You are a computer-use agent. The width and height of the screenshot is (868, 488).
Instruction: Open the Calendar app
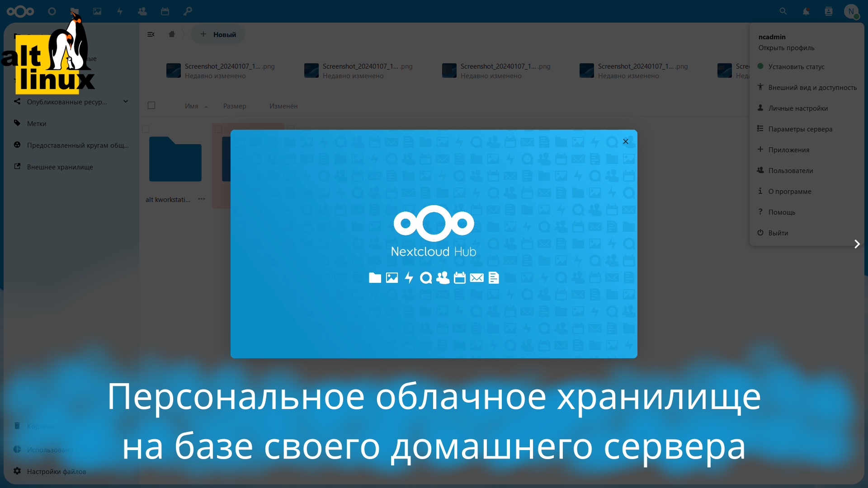pyautogui.click(x=165, y=11)
